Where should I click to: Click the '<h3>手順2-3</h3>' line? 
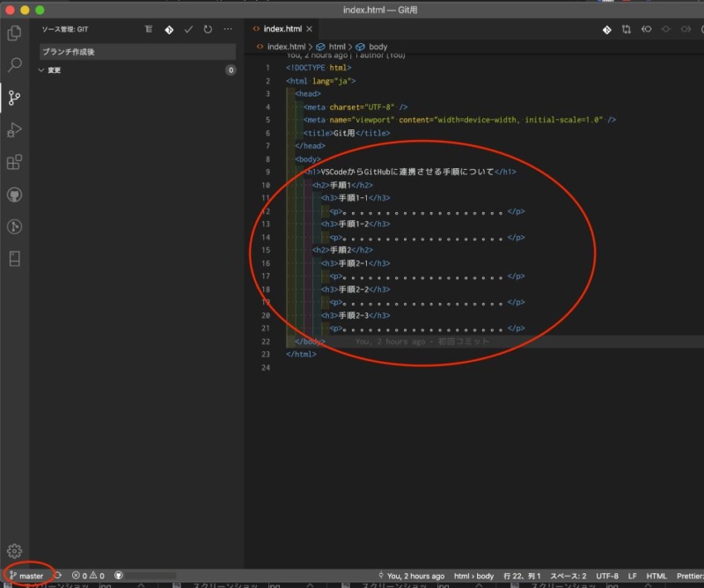(x=356, y=316)
